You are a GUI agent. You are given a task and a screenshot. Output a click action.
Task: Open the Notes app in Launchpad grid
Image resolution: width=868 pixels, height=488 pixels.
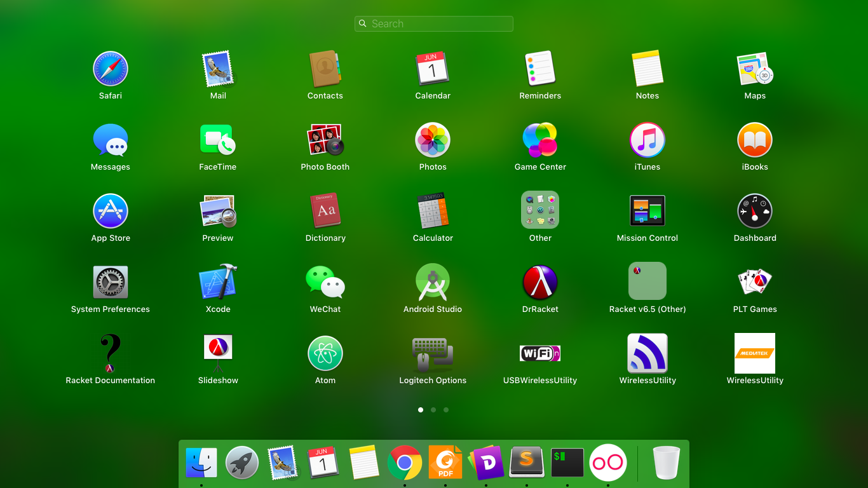tap(648, 69)
